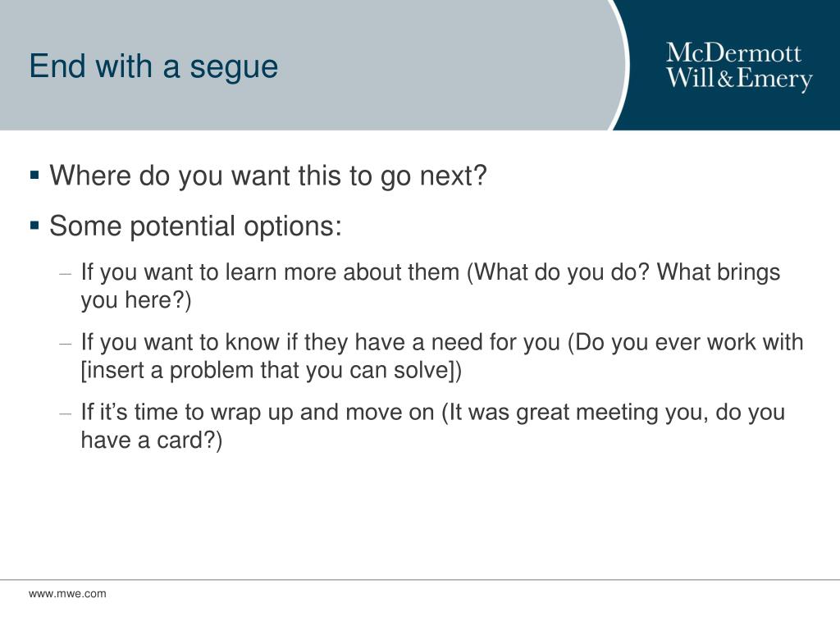Select the line 'Some potential options:'
840x630 pixels.
click(195, 226)
